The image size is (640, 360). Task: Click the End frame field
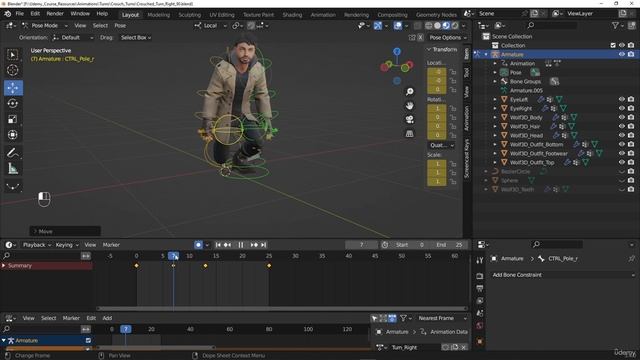[448, 245]
